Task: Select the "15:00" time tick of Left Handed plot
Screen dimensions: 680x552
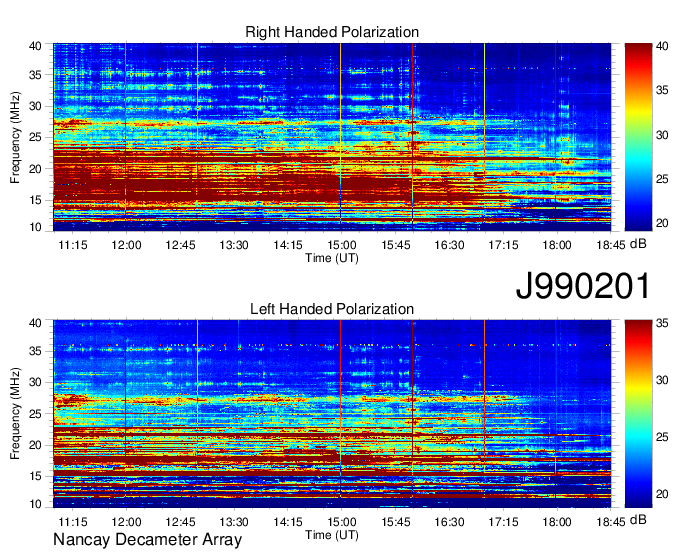Action: (x=342, y=522)
